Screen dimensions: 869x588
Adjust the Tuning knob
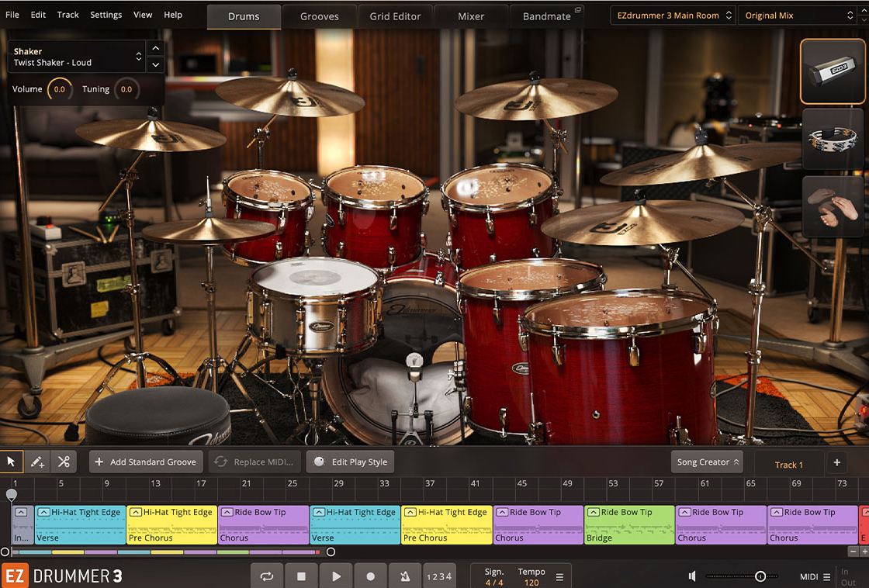click(126, 89)
